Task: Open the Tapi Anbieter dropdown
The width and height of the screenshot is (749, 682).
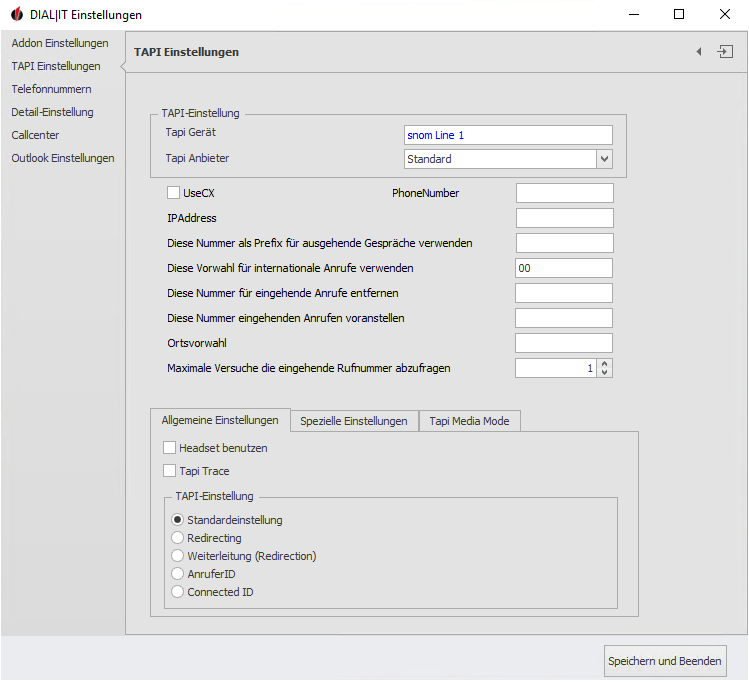Action: (604, 159)
